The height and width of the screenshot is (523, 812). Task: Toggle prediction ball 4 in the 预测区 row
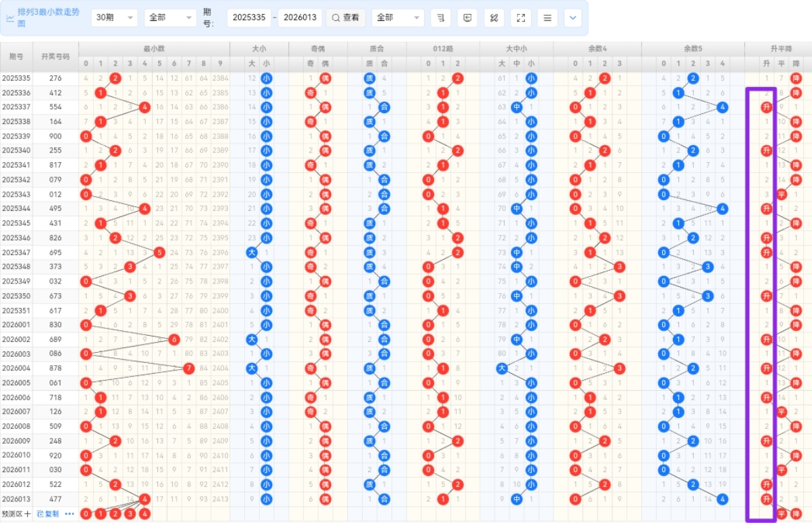[144, 514]
